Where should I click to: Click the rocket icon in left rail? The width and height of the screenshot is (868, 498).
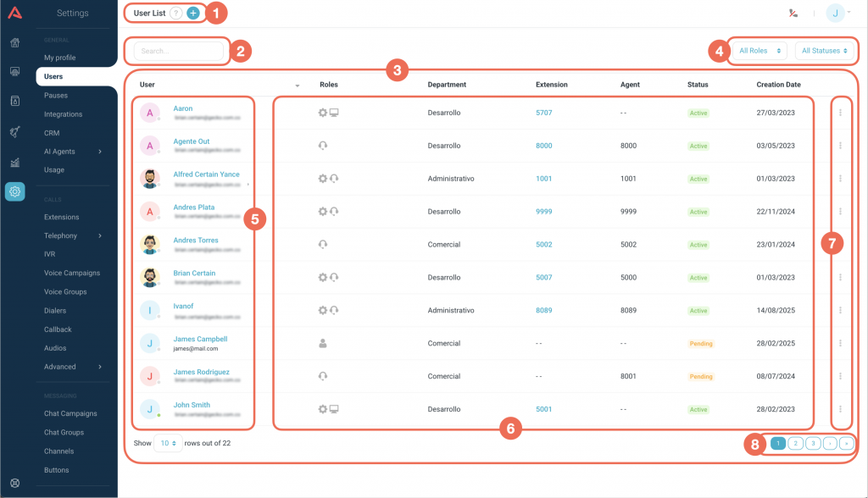[14, 131]
